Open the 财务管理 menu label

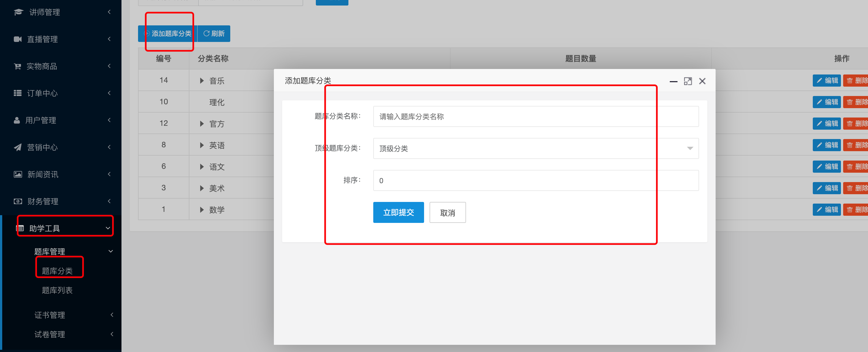(x=43, y=201)
